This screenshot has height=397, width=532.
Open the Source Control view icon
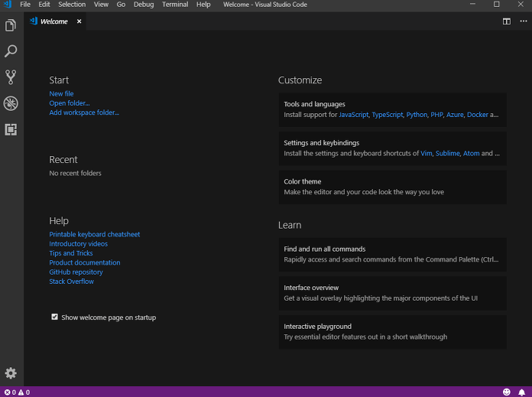pos(11,77)
